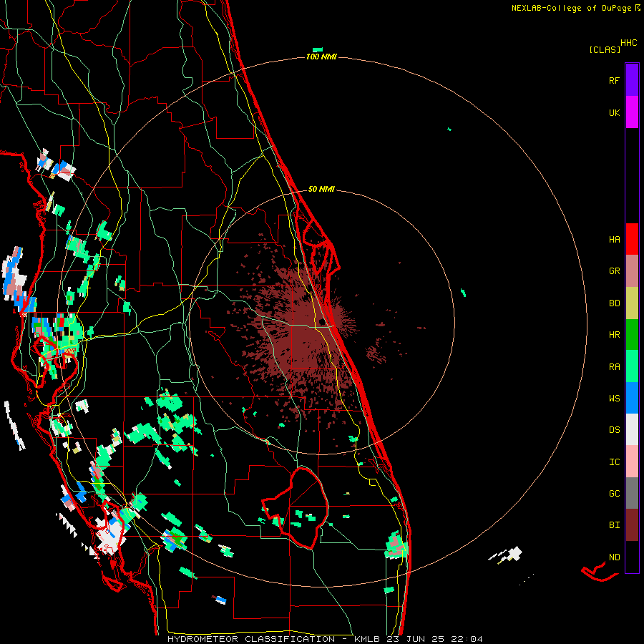Click the RF purple legend swatch

pyautogui.click(x=632, y=80)
